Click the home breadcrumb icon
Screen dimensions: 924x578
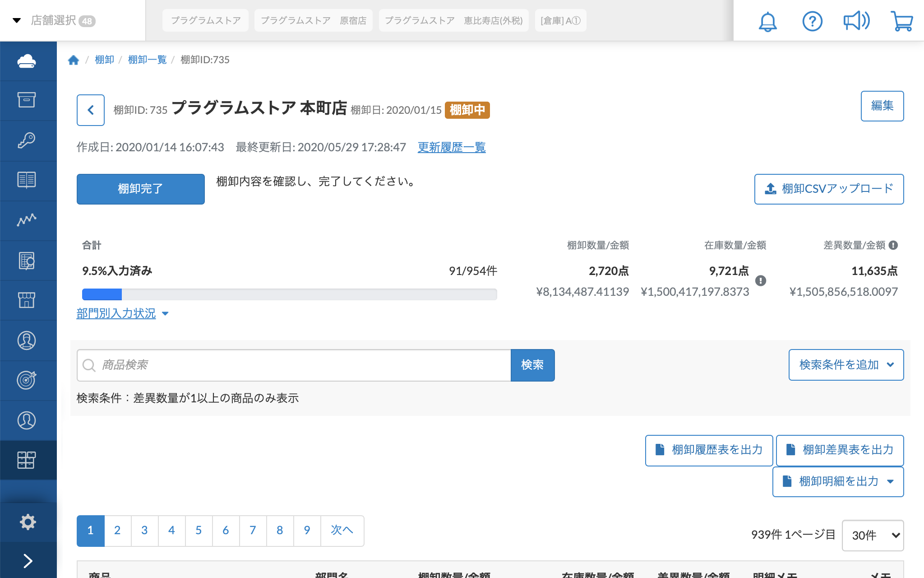click(74, 60)
